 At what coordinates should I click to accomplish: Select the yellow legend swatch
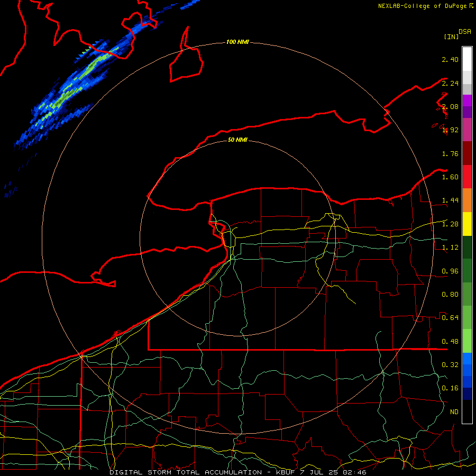click(467, 224)
